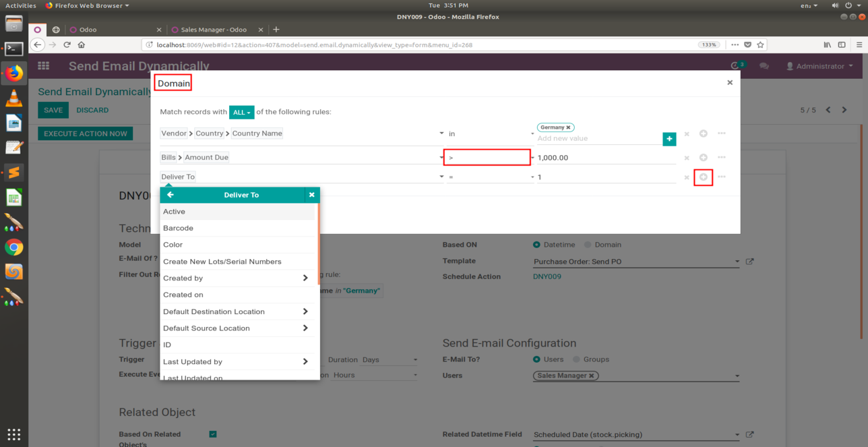Close the Deliver To field popup
Screen dimensions: 868x447
pos(311,195)
